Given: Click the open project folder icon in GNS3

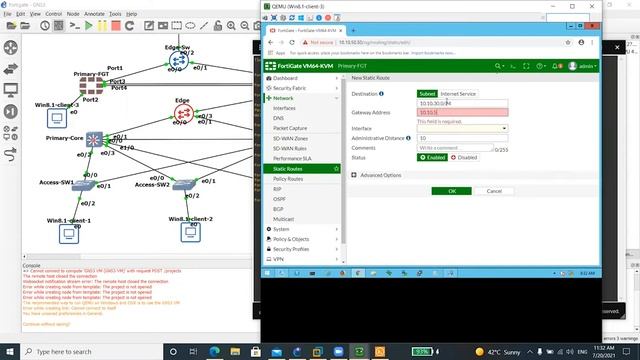Looking at the screenshot, I should click(x=25, y=26).
